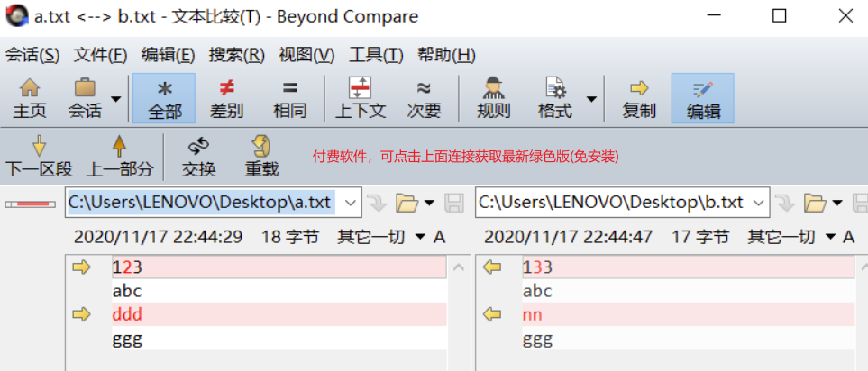868x371 pixels.
Task: Expand the b.txt path dropdown
Action: tap(759, 203)
